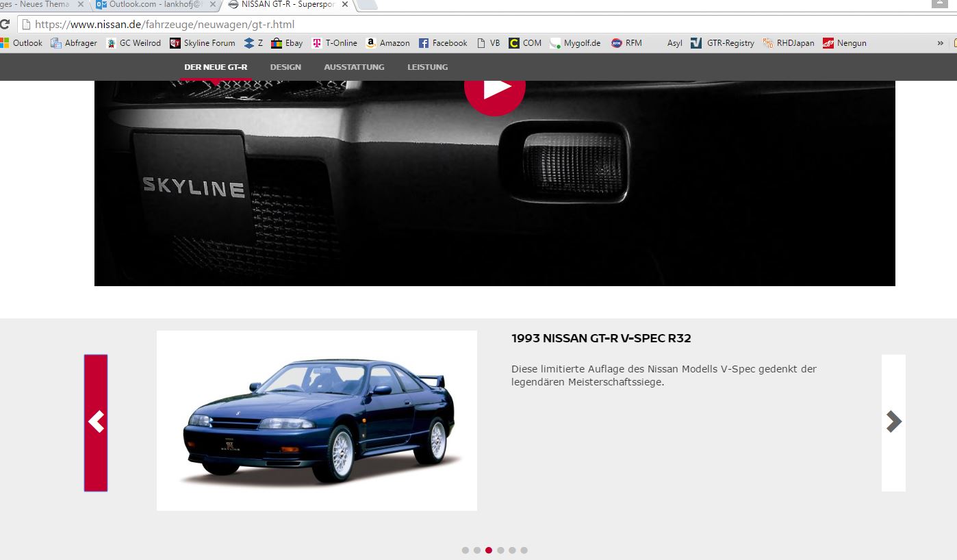This screenshot has width=957, height=560.
Task: Open the Outlook bookmark
Action: pyautogui.click(x=21, y=42)
